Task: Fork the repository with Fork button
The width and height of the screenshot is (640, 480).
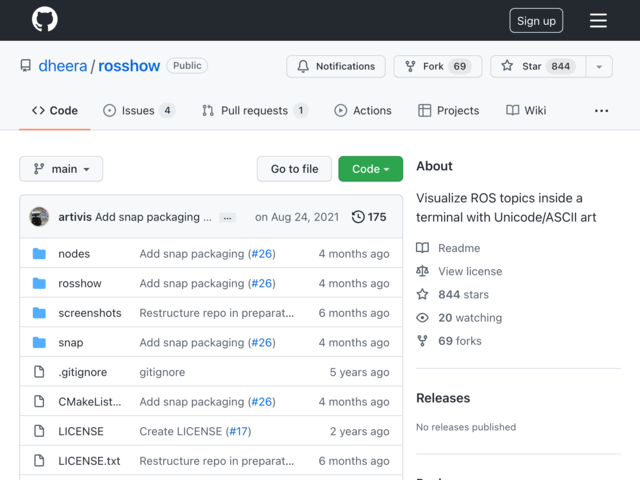Action: click(x=438, y=66)
